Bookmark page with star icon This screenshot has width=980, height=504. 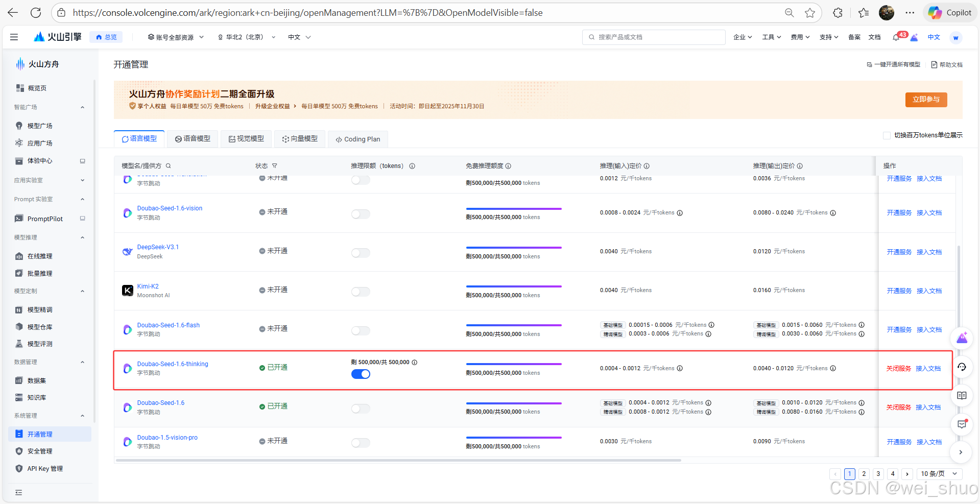click(810, 13)
